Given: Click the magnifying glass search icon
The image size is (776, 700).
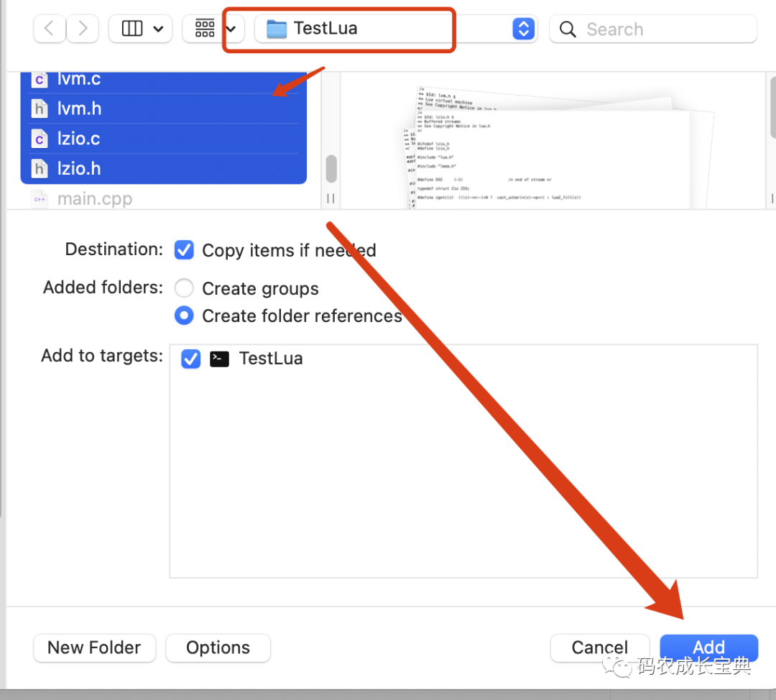Looking at the screenshot, I should click(568, 29).
